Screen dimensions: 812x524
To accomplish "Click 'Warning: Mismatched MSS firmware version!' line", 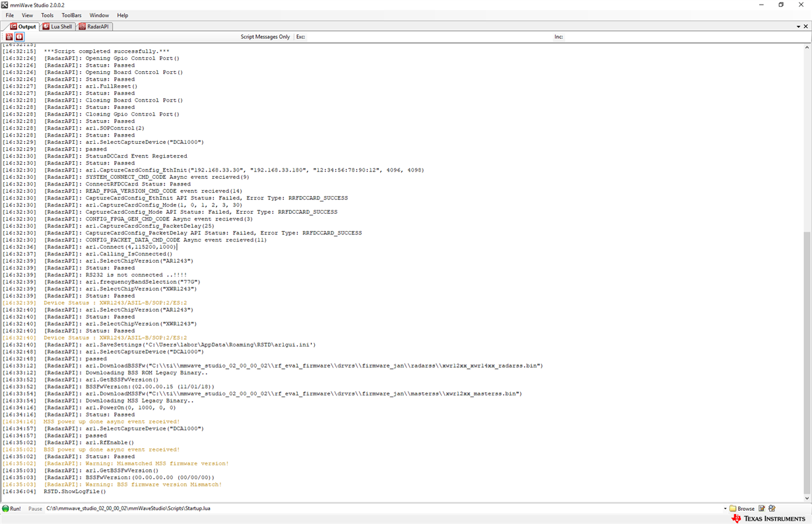I will pos(157,464).
